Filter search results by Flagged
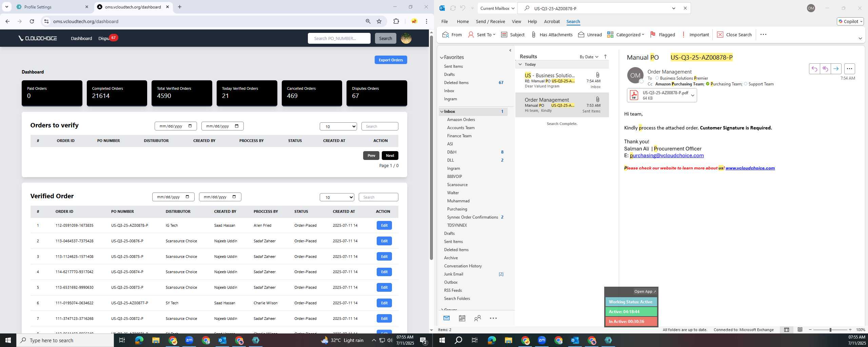This screenshot has width=868, height=347. point(663,35)
